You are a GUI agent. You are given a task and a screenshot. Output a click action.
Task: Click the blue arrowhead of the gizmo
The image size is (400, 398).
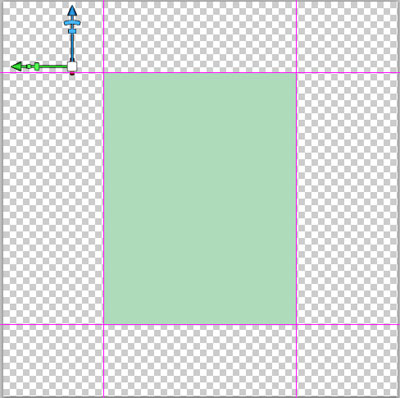(x=72, y=10)
